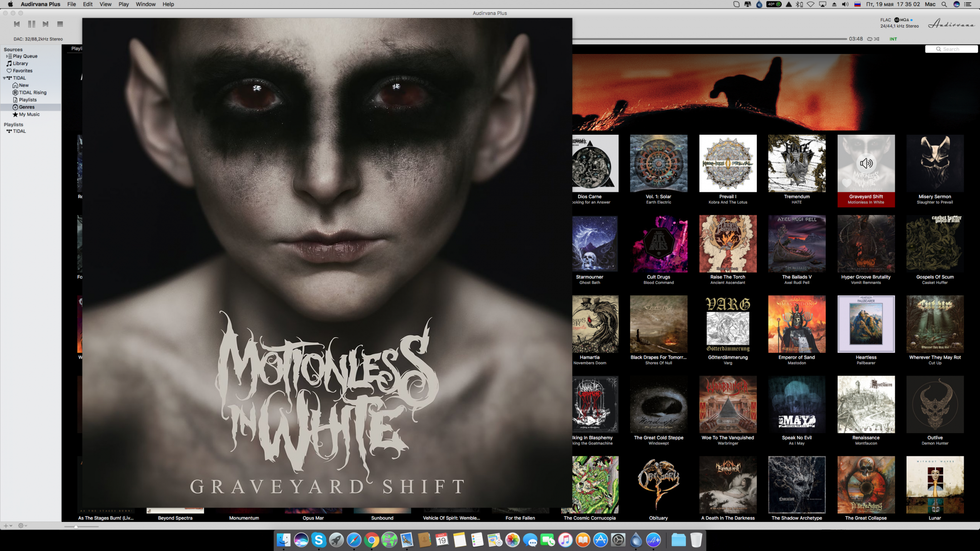Open the Tremendum album by HATE
The image size is (980, 551).
pos(797,163)
